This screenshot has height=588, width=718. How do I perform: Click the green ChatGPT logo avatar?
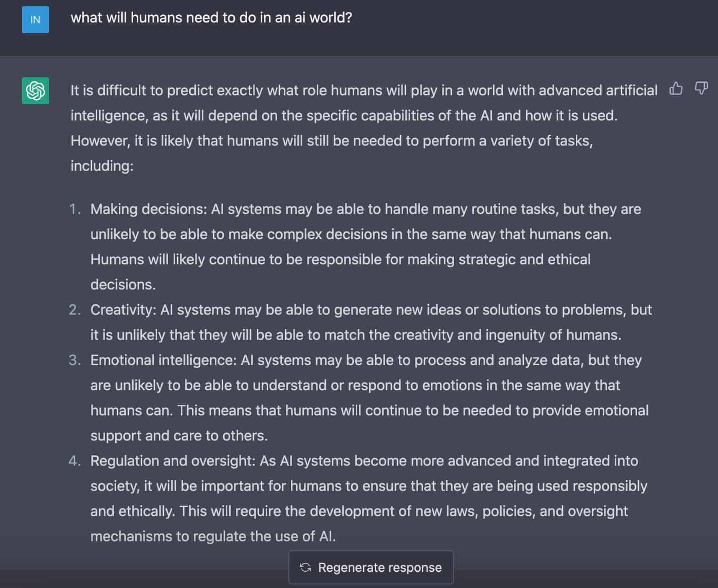tap(36, 91)
